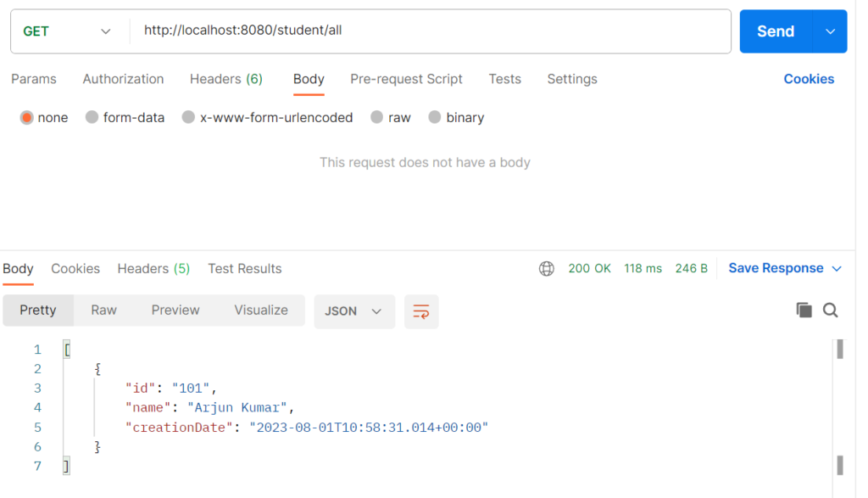Switch to the Raw response view
This screenshot has width=868, height=498.
103,311
